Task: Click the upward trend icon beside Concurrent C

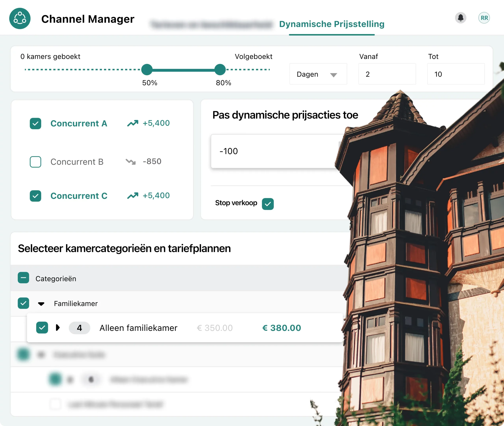Action: coord(132,195)
